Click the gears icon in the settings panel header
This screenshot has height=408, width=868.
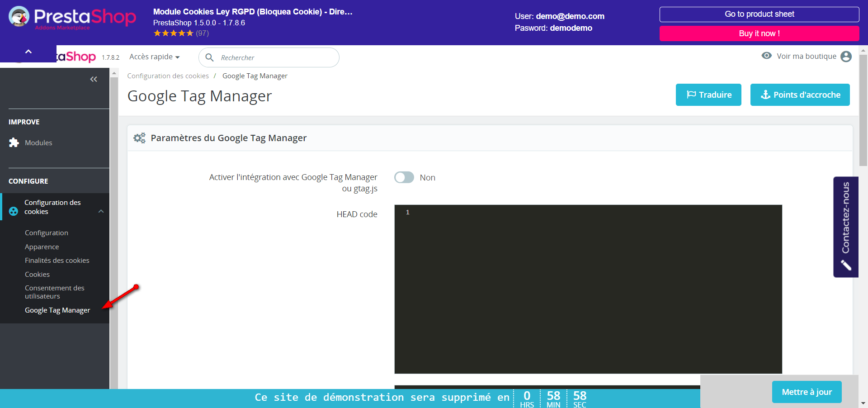[x=139, y=138]
